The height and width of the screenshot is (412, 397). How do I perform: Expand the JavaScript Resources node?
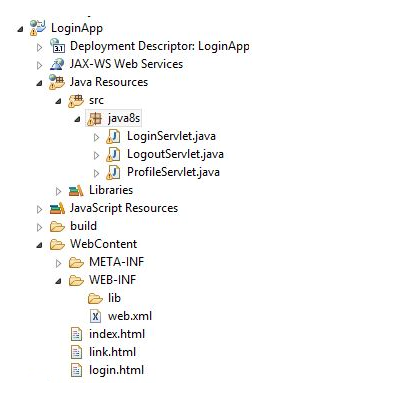point(39,209)
